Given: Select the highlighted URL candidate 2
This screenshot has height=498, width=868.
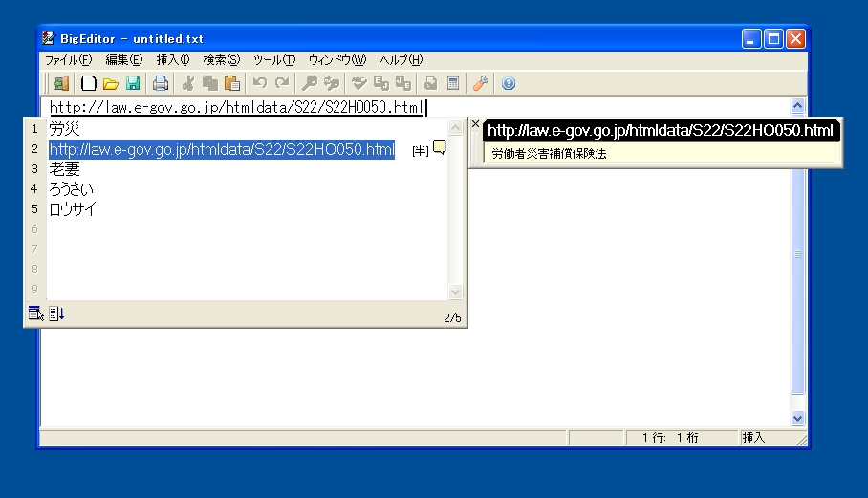Looking at the screenshot, I should (222, 149).
